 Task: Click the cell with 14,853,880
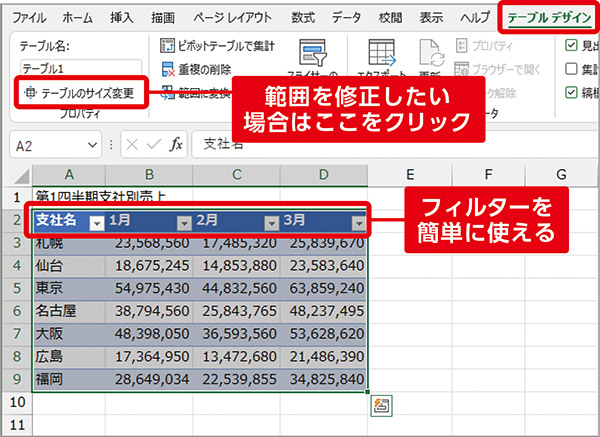pyautogui.click(x=236, y=266)
